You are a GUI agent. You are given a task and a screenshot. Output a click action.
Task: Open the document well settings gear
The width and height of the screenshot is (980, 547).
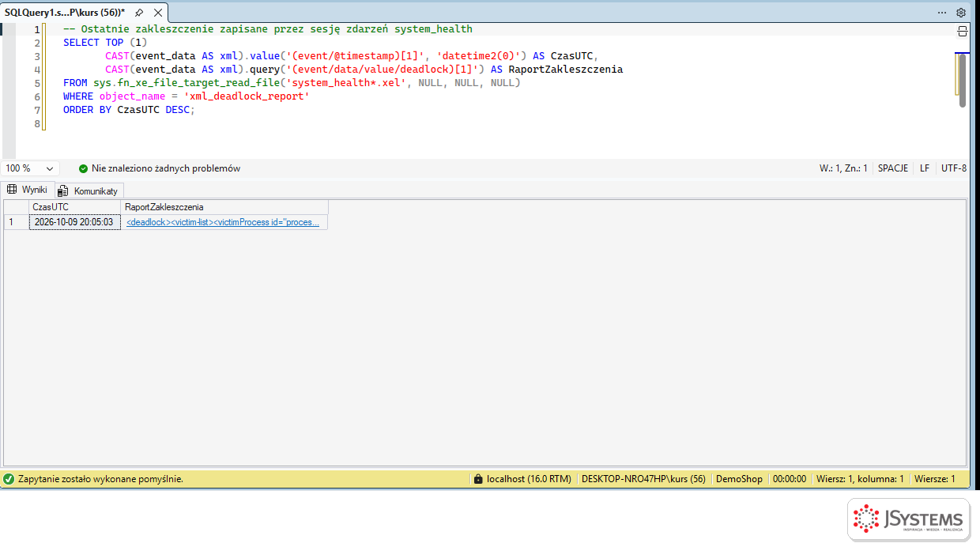coord(961,13)
